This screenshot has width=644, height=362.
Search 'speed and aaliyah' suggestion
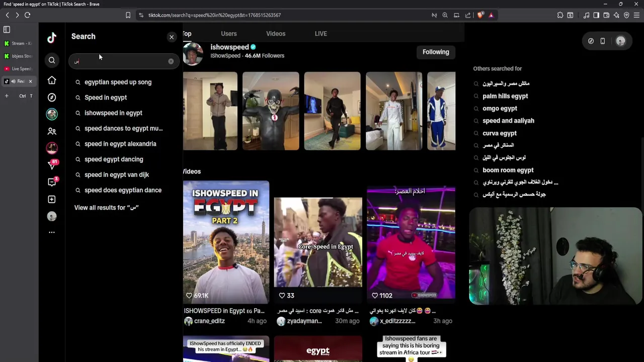[508, 121]
